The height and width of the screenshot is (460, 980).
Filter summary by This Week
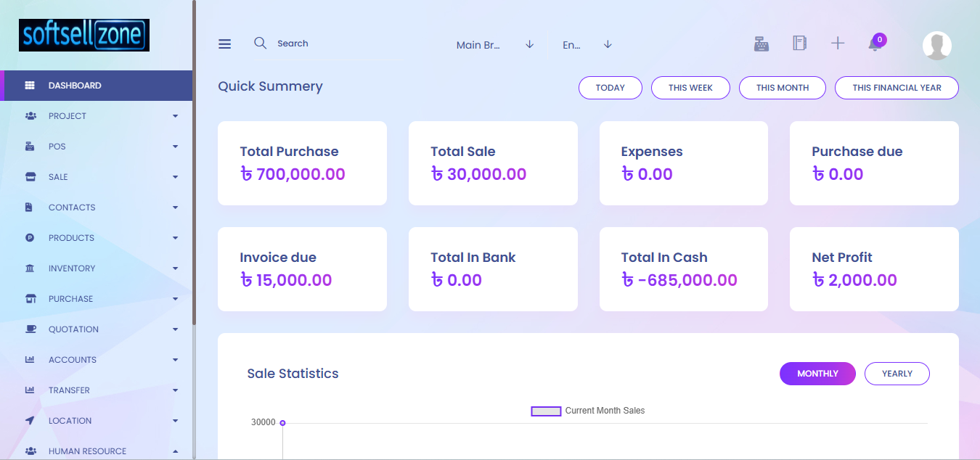pos(690,88)
